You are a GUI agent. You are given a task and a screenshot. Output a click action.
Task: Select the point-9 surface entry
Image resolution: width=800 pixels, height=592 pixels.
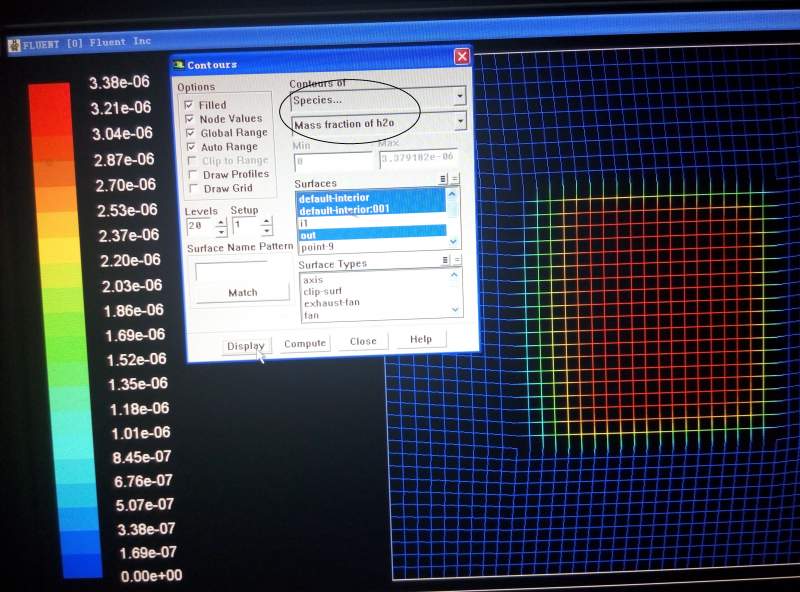click(x=371, y=247)
